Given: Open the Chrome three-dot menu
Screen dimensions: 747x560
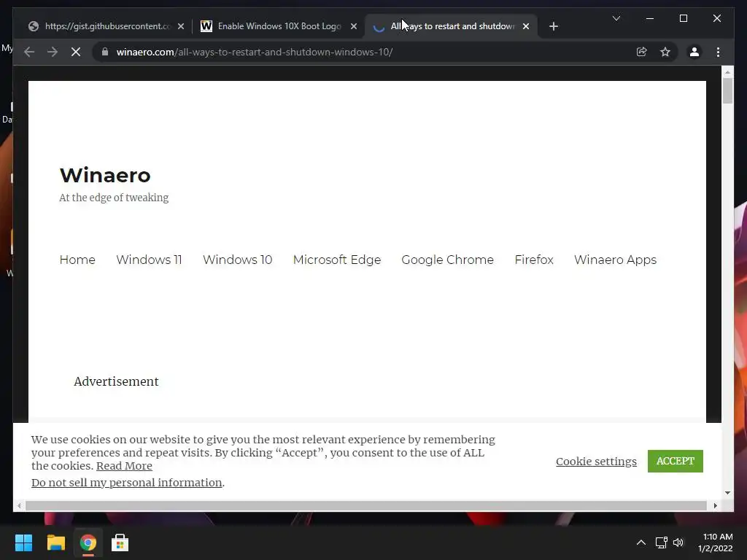Looking at the screenshot, I should pyautogui.click(x=718, y=52).
